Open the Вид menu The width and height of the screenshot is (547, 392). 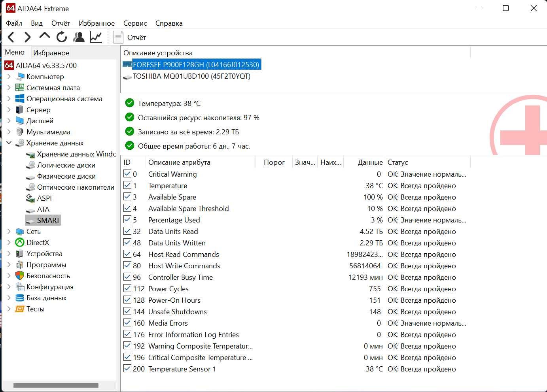37,23
